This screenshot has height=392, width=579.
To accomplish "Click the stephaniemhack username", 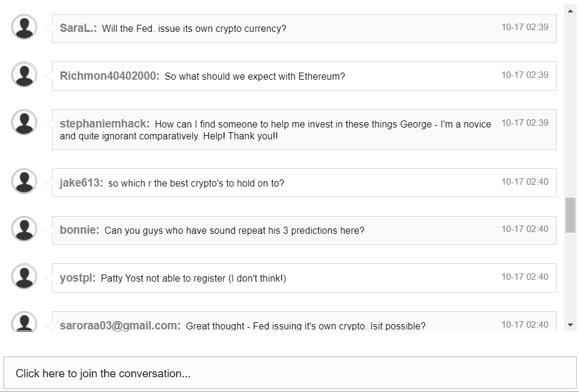I will [x=104, y=124].
